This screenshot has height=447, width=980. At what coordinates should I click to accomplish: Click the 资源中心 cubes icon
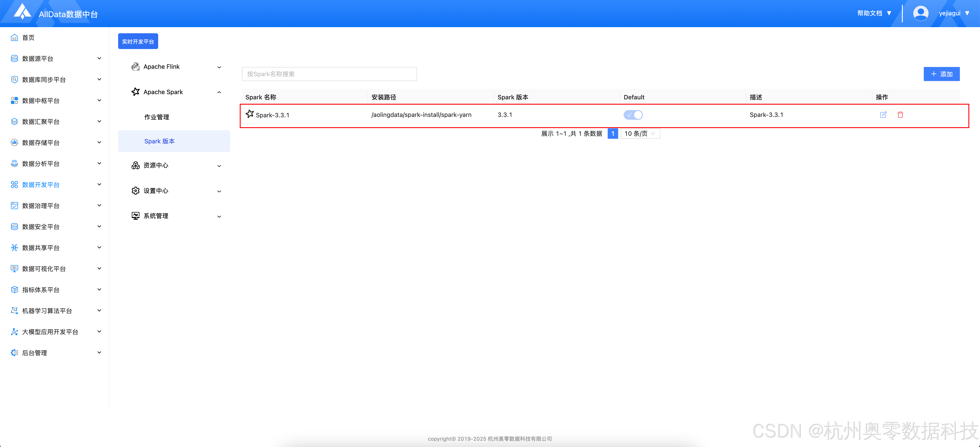click(135, 165)
